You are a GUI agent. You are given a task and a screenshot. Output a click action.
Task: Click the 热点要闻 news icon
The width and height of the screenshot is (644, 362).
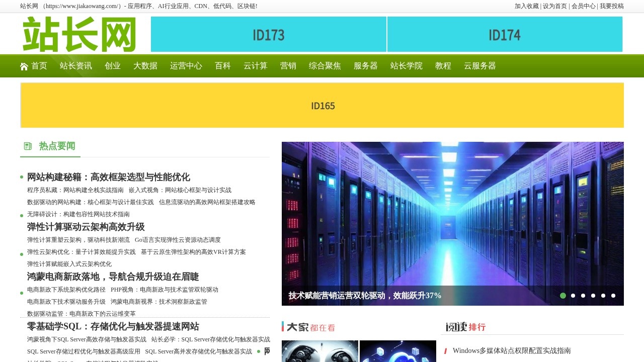pyautogui.click(x=28, y=146)
